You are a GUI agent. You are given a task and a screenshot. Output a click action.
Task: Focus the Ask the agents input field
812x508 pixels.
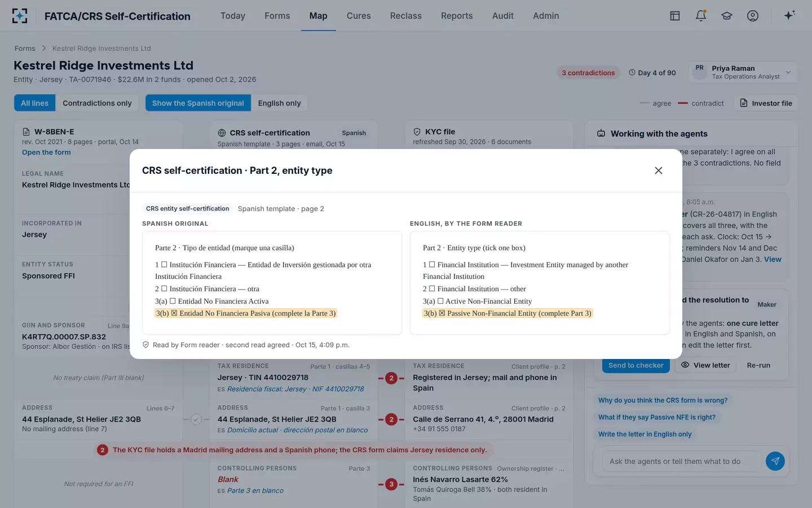point(682,461)
